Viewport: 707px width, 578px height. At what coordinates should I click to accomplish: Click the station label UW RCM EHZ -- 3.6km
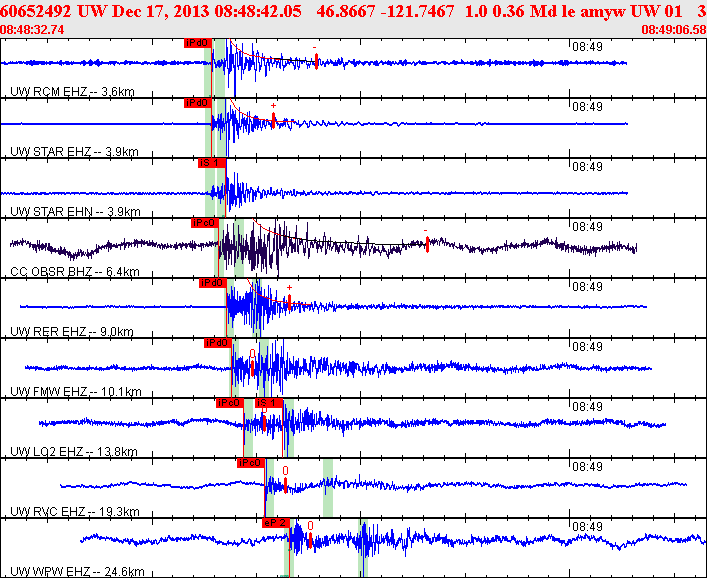pos(72,92)
